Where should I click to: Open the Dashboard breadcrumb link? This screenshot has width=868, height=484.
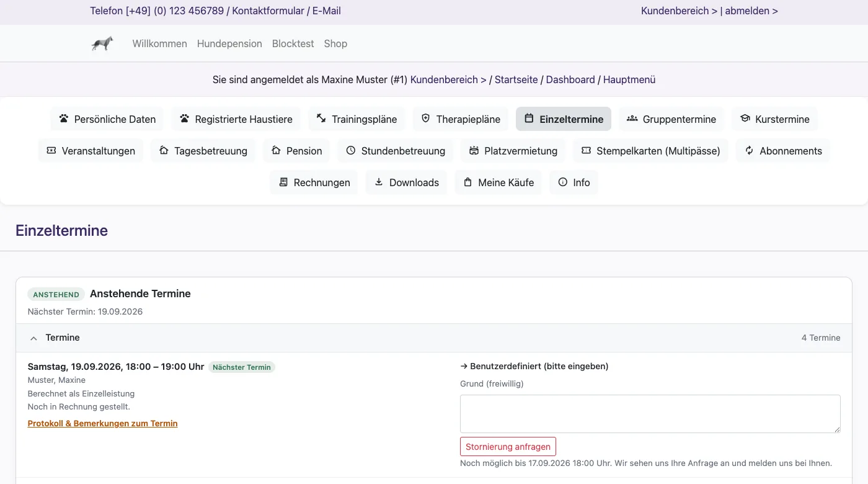point(570,79)
